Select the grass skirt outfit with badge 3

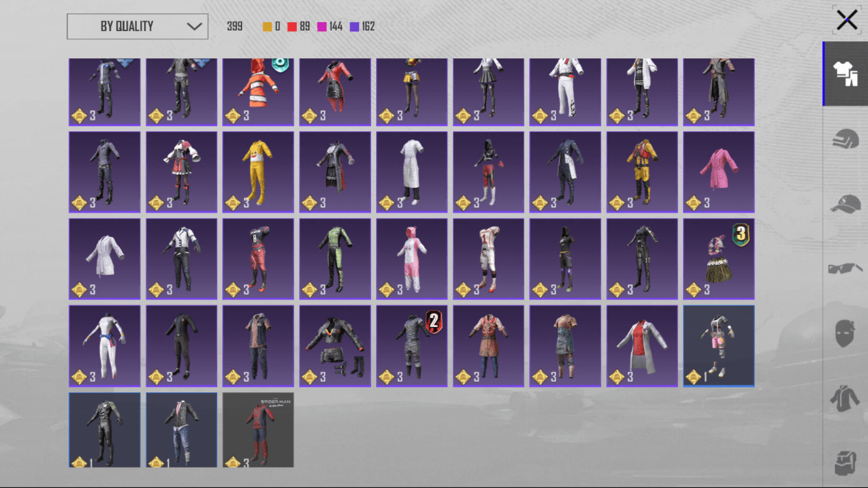pyautogui.click(x=719, y=259)
